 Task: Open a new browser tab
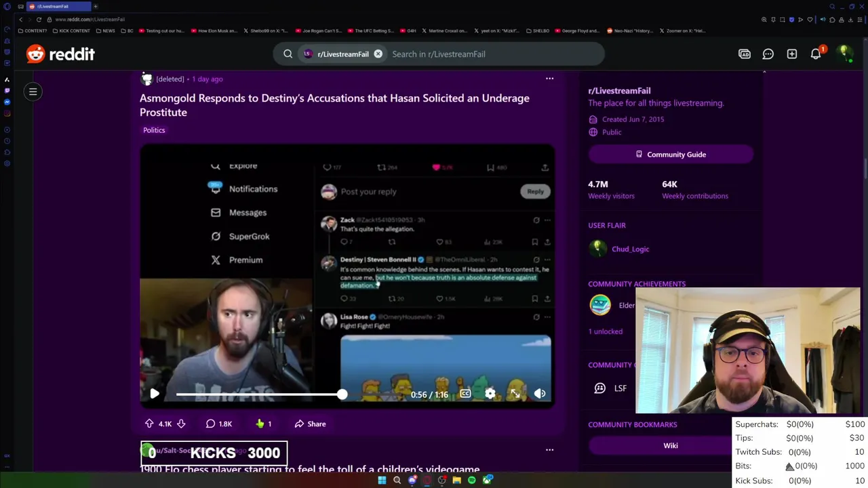(96, 6)
